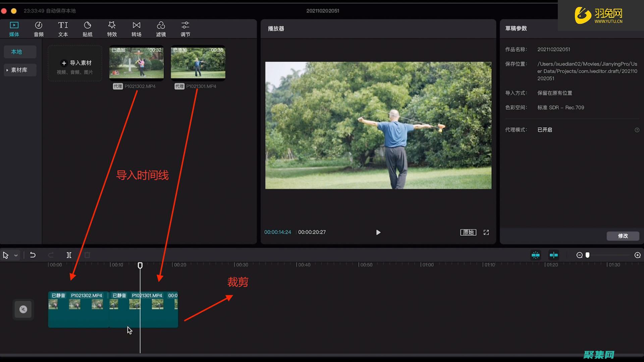Select the 本地 local tab
This screenshot has height=362, width=644.
pos(16,52)
